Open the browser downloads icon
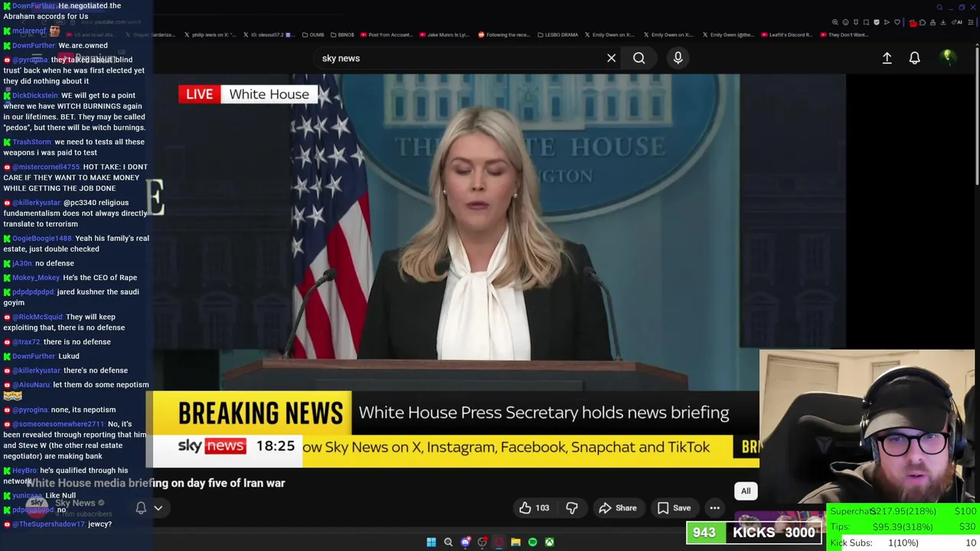 pos(942,22)
